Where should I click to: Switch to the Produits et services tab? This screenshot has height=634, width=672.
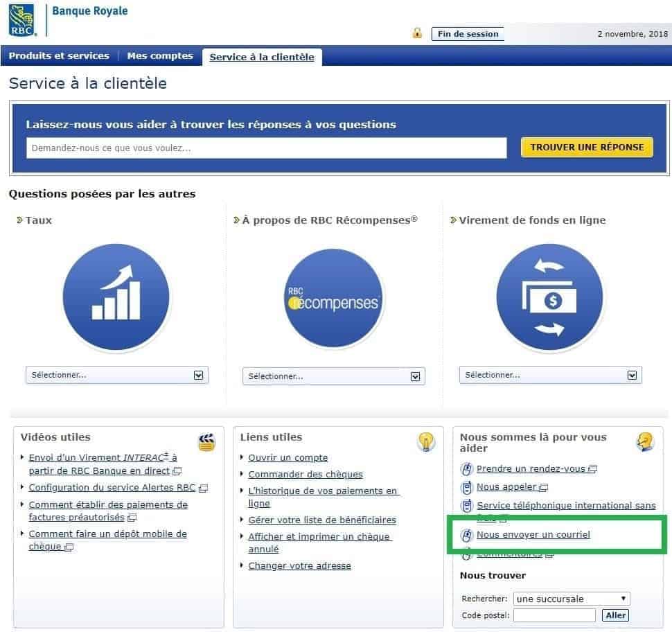59,56
